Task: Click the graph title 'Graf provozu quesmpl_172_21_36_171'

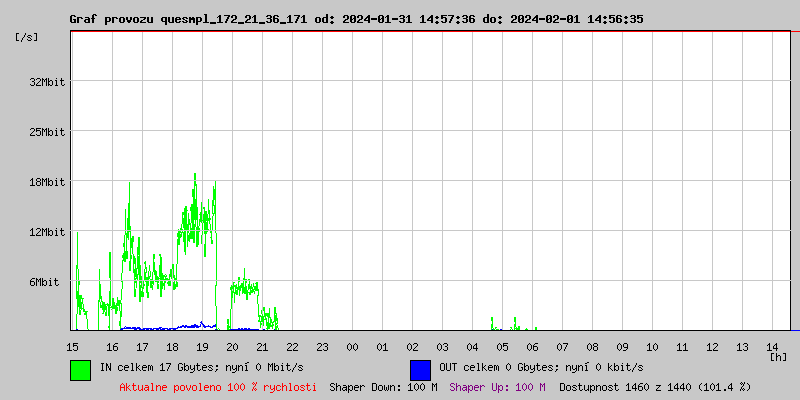Action: coord(188,20)
